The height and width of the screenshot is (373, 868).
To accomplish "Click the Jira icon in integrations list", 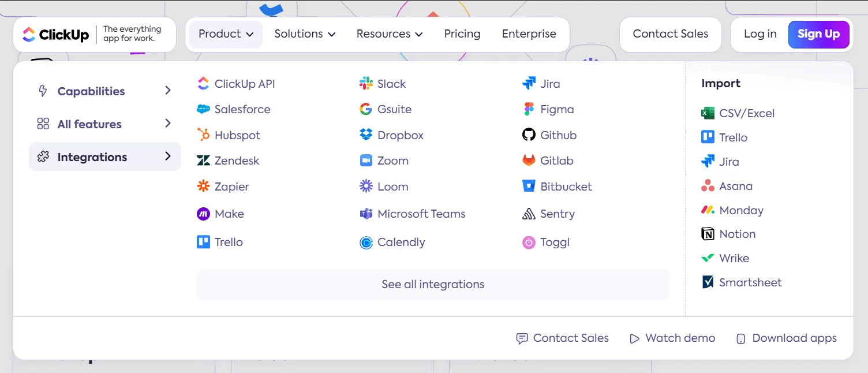I will click(529, 84).
